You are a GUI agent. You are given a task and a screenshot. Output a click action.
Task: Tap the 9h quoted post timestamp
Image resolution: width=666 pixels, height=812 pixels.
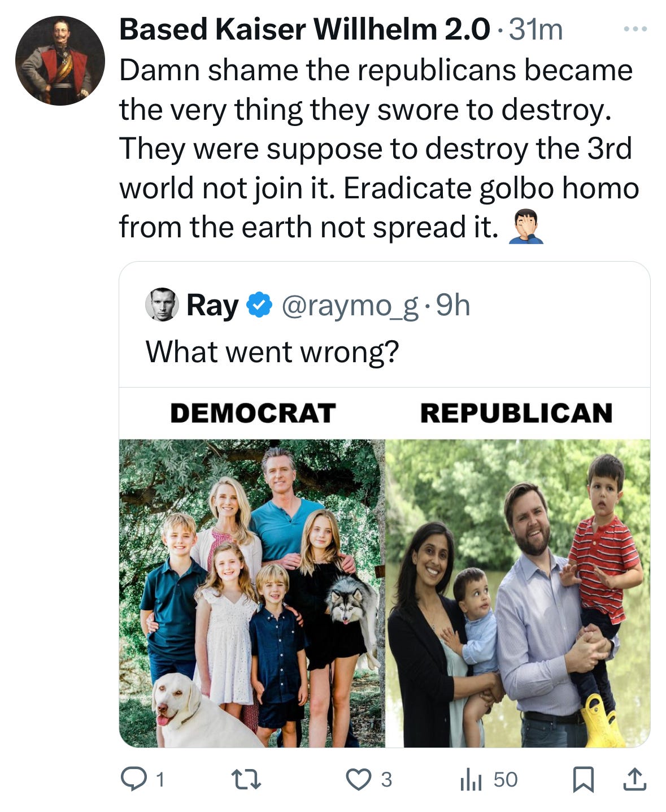coord(453,305)
